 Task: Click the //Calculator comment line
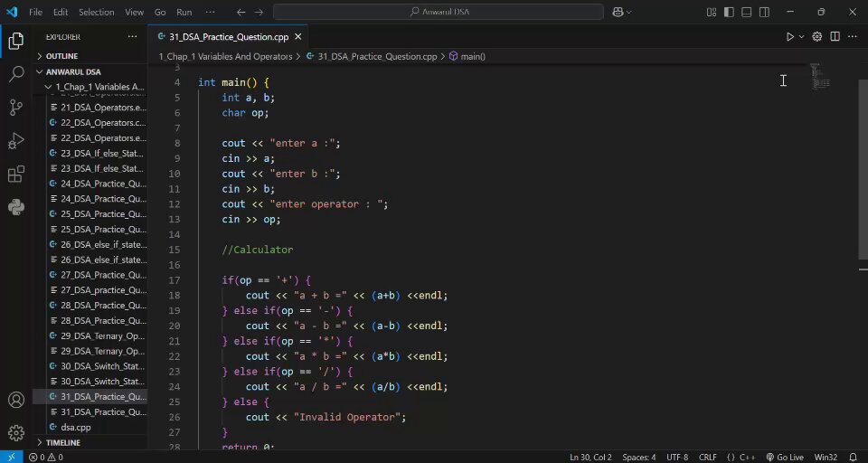[x=258, y=250]
